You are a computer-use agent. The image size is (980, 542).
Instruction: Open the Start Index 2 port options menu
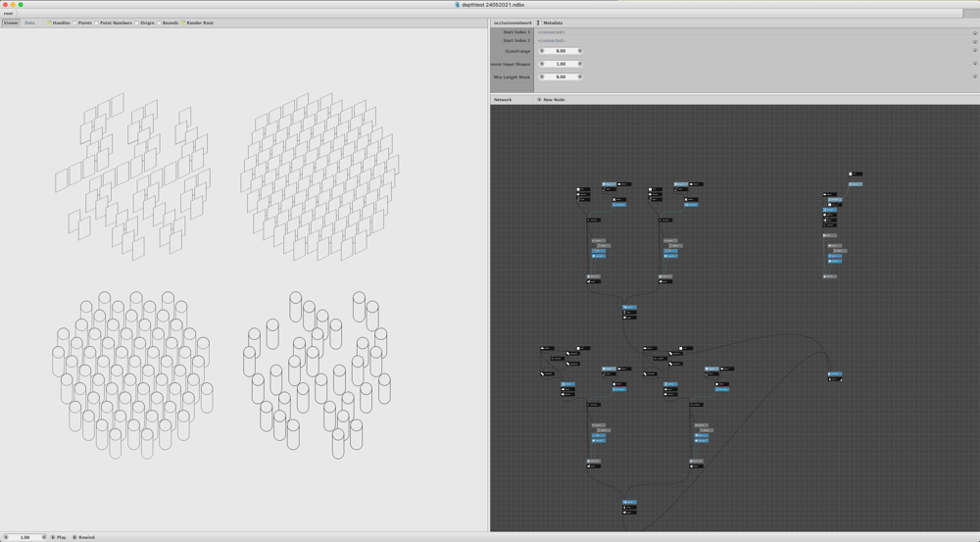tap(974, 41)
